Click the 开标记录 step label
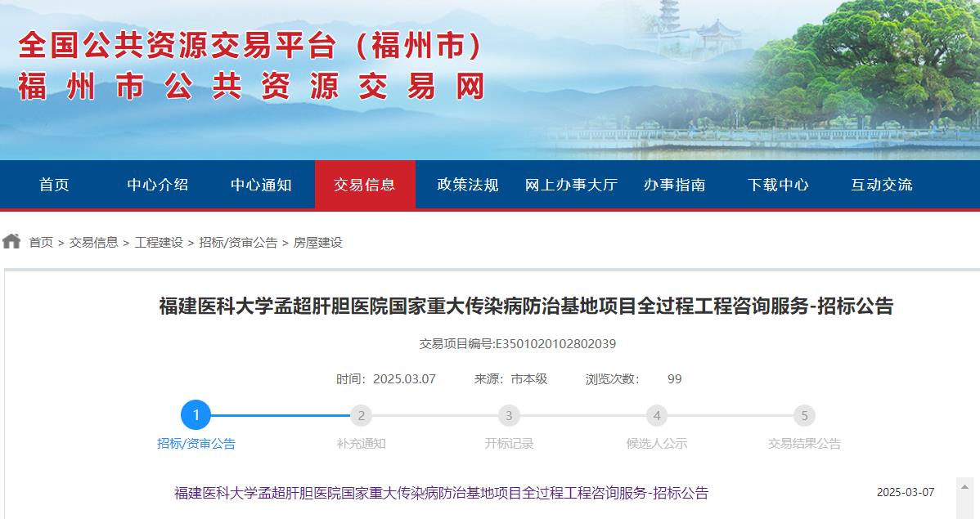The height and width of the screenshot is (519, 980). coord(509,444)
